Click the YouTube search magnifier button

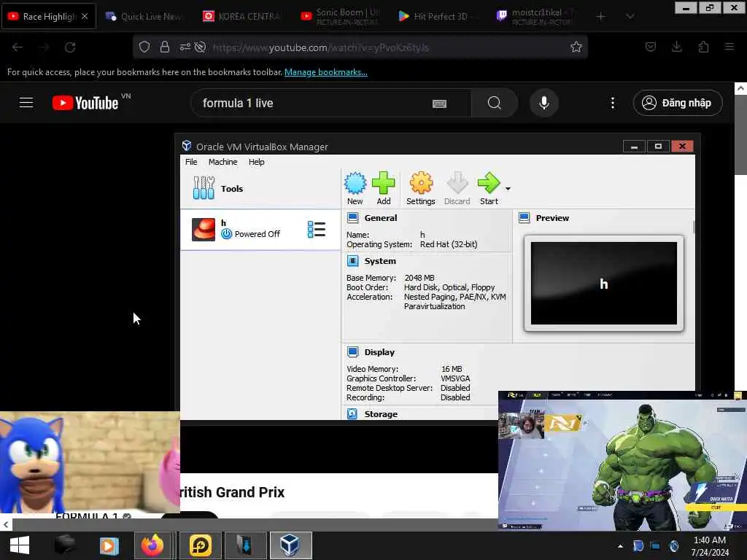tap(495, 103)
